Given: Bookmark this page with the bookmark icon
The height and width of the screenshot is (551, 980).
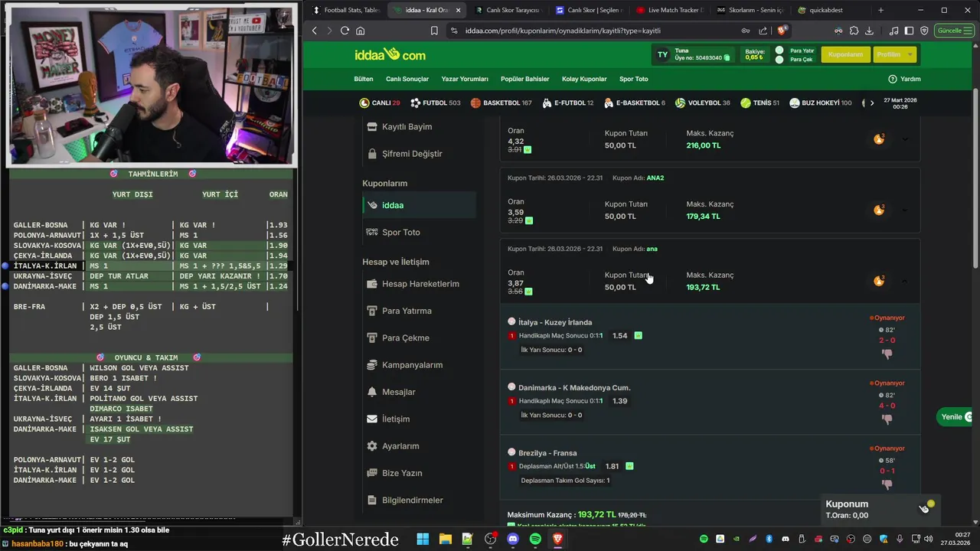Looking at the screenshot, I should tap(434, 31).
